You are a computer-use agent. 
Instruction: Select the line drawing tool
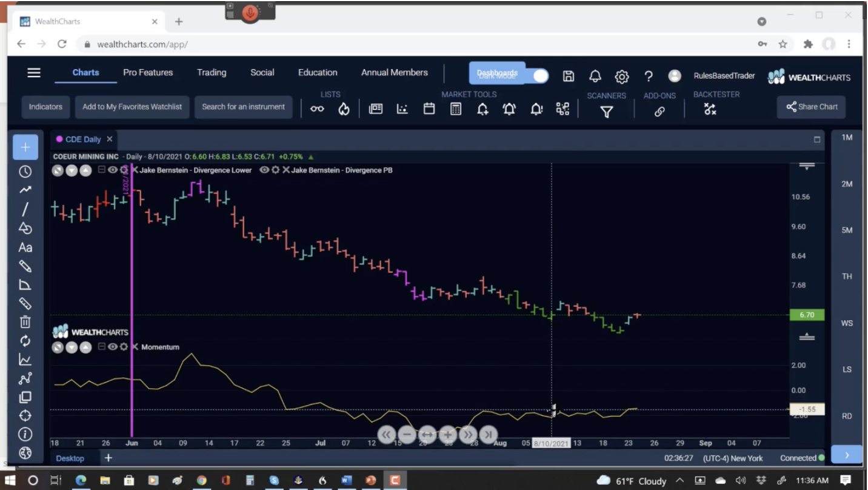click(25, 209)
